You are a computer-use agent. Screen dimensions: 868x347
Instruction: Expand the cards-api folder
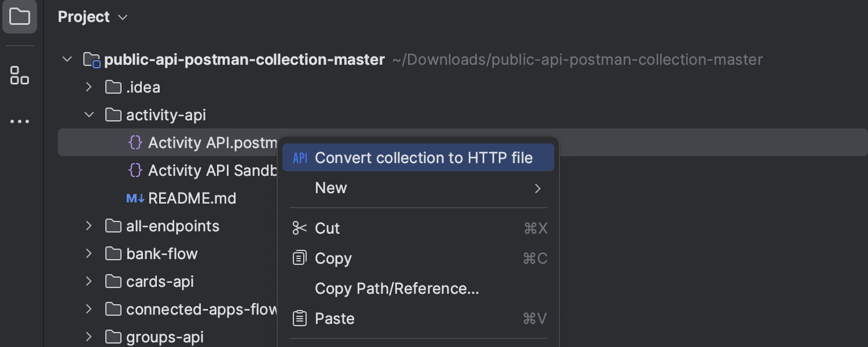[x=89, y=282]
